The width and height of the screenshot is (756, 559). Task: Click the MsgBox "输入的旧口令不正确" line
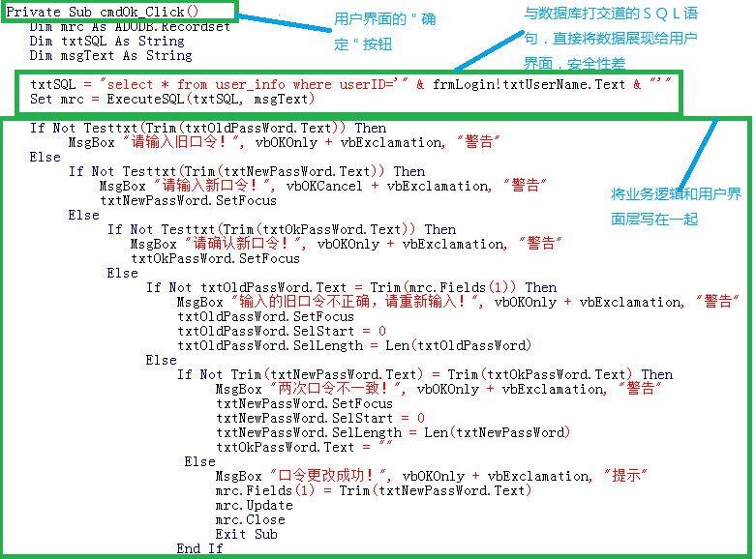[x=457, y=302]
